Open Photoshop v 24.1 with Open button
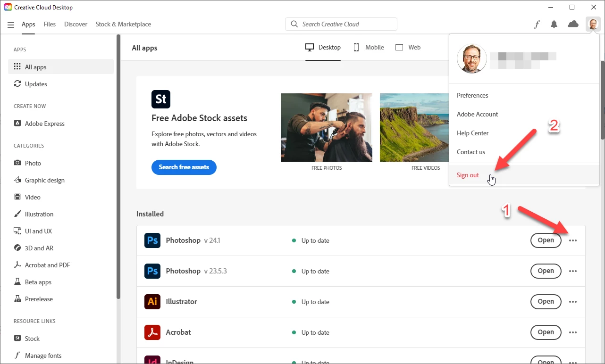 (546, 240)
